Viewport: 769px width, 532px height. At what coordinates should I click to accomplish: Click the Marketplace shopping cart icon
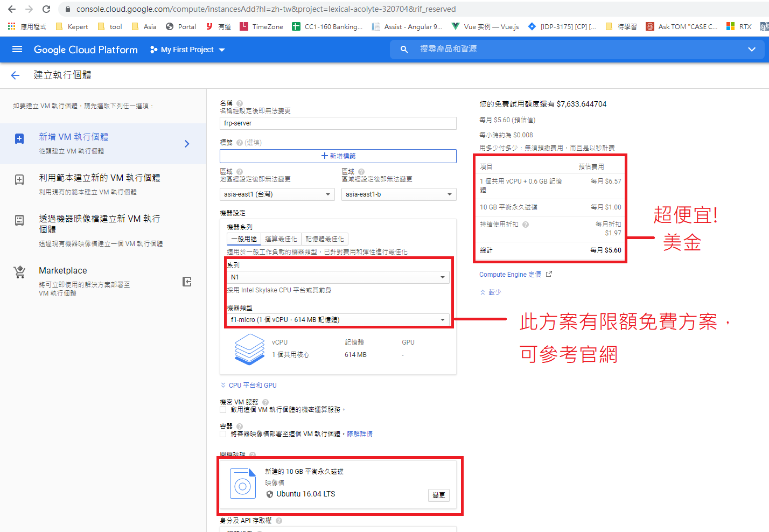pos(19,272)
